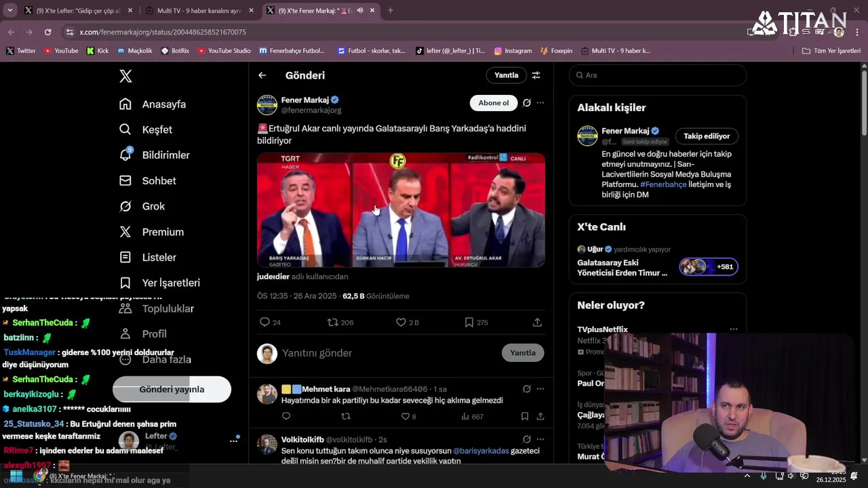Click the page vertical scrollbar
868x488 pixels.
click(864, 102)
